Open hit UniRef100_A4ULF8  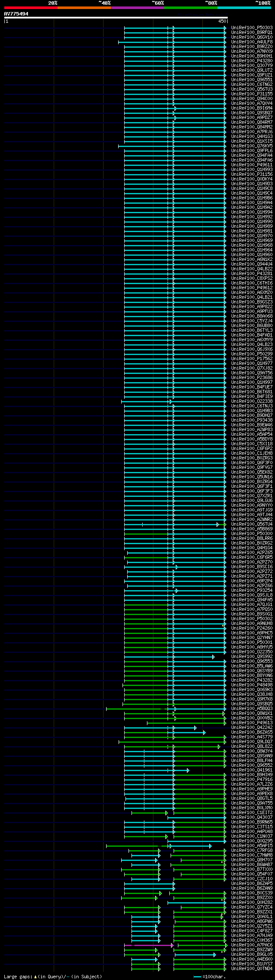click(x=252, y=42)
